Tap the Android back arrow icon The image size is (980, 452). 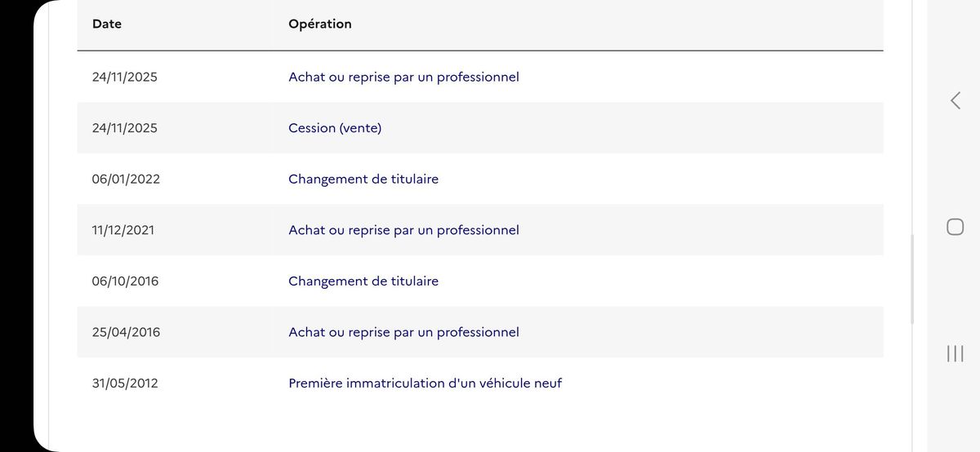coord(955,100)
